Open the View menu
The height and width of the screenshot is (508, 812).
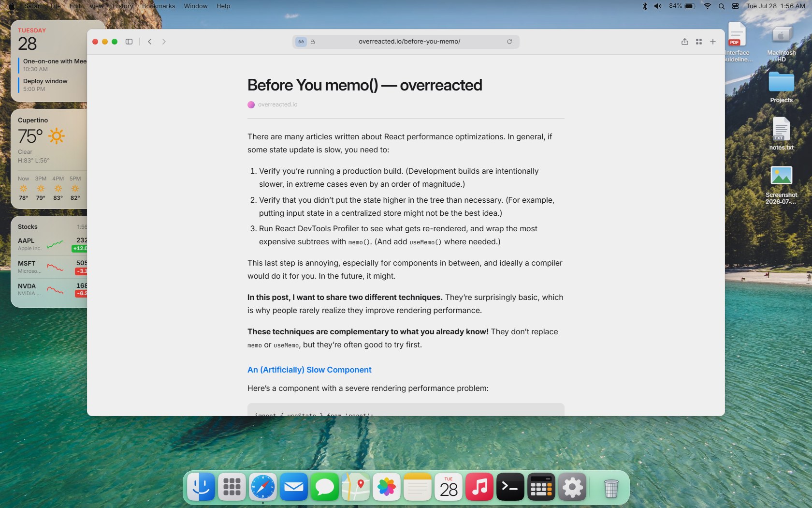pos(96,6)
